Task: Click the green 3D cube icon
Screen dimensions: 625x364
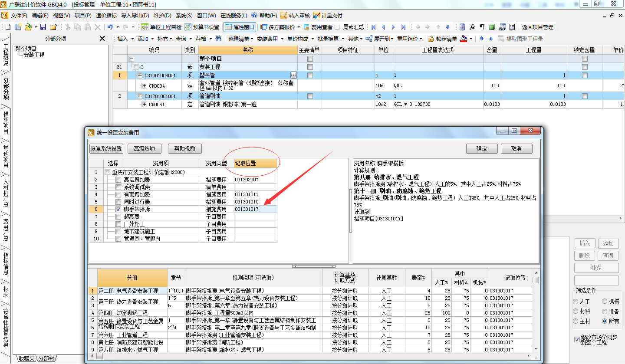Action: 492,27
